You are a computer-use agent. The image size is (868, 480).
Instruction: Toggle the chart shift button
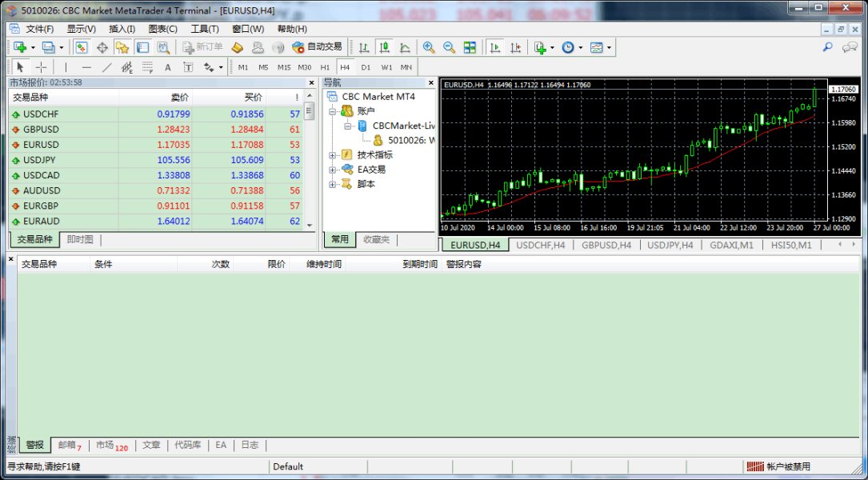(515, 47)
